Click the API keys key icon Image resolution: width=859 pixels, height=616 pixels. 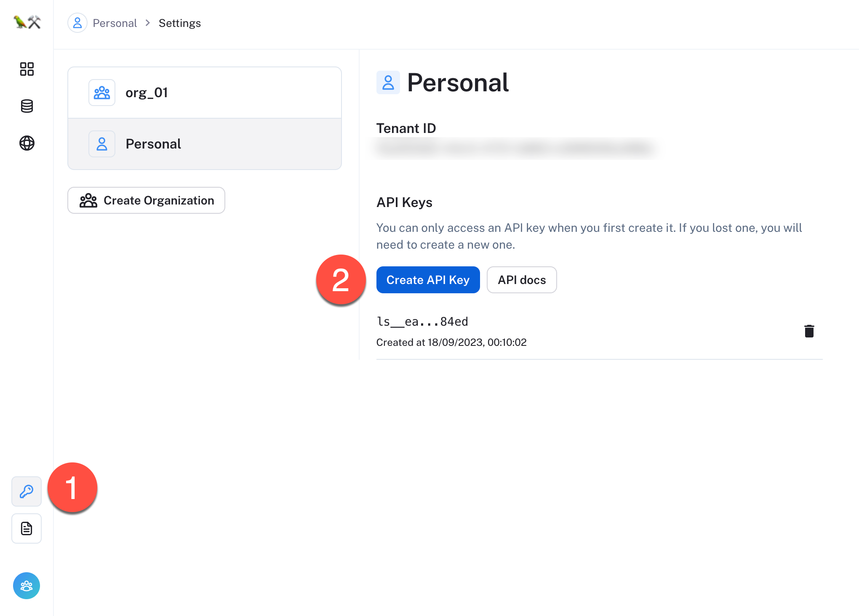tap(27, 491)
